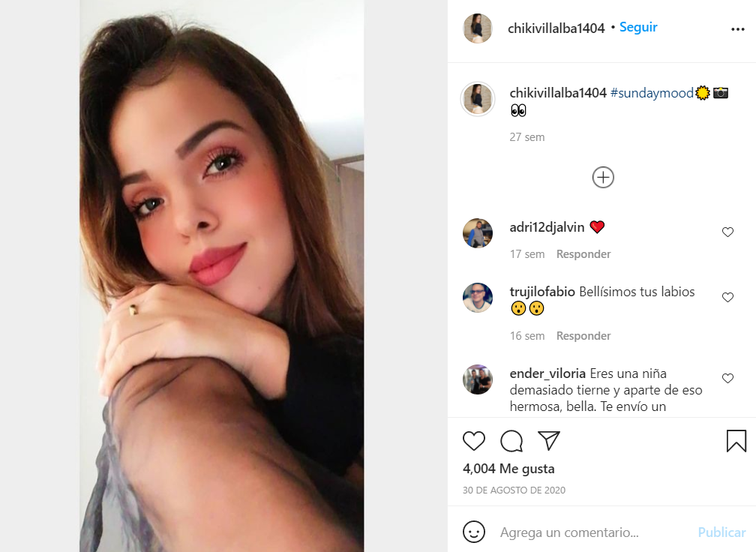Open the emoji picker smiley icon
The height and width of the screenshot is (552, 756).
click(x=473, y=532)
